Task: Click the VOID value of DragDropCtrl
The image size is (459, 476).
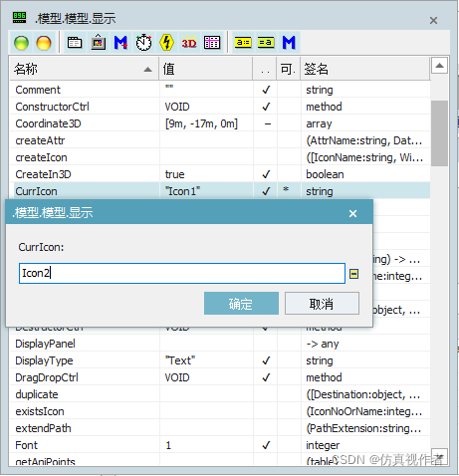Action: pos(177,377)
